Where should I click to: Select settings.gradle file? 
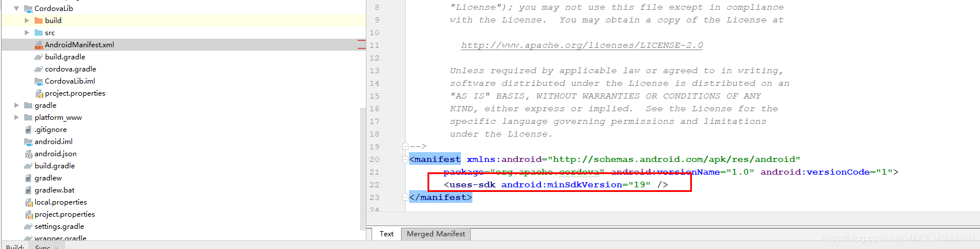[x=59, y=226]
